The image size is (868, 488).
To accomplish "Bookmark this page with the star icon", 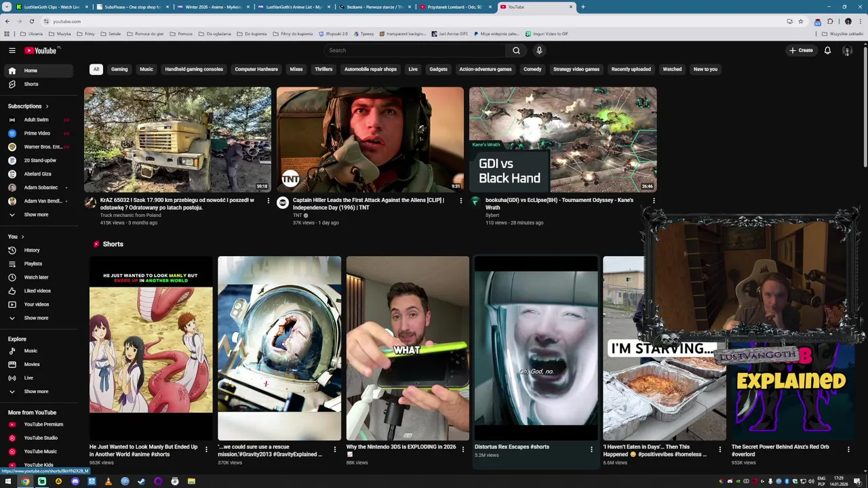I will click(801, 21).
